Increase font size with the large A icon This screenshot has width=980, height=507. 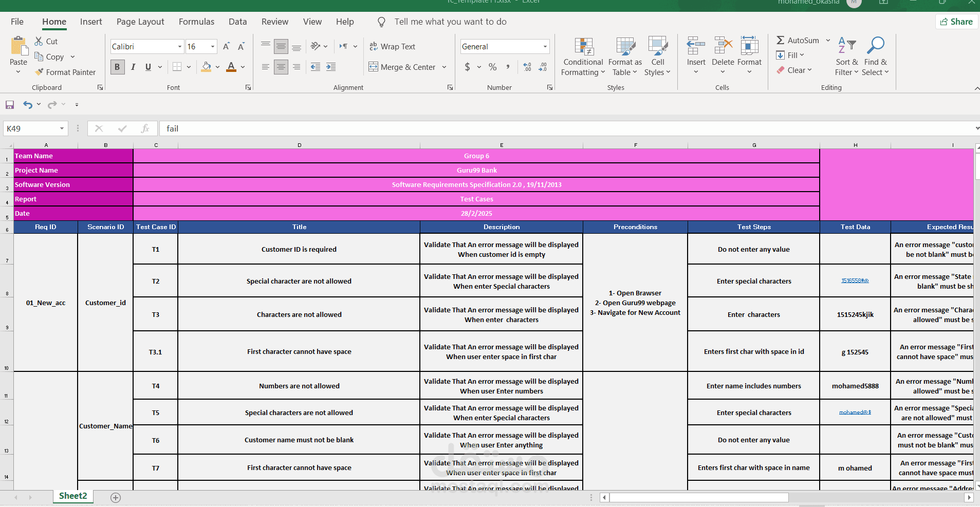[x=226, y=46]
